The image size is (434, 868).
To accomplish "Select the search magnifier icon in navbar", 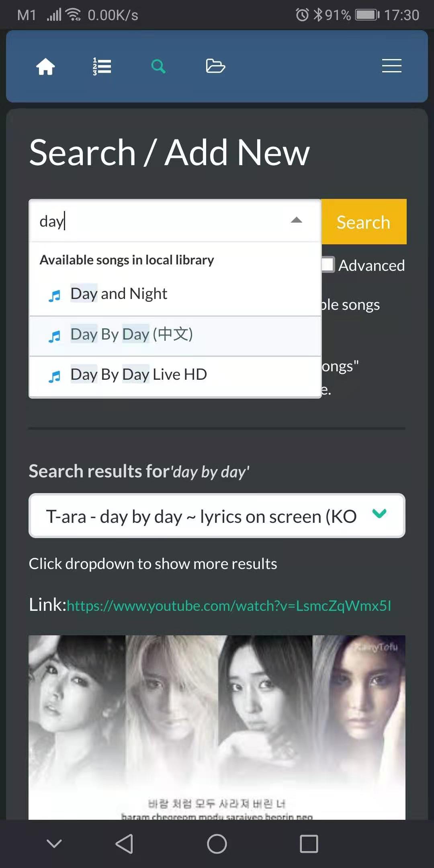I will coord(158,66).
